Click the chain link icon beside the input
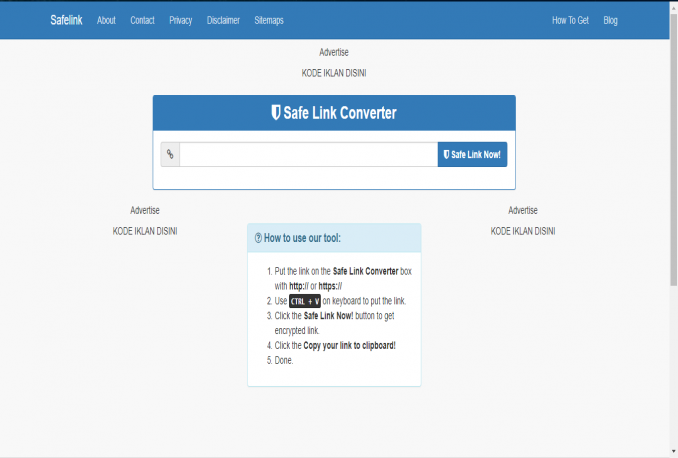Image resolution: width=678 pixels, height=458 pixels. [x=170, y=154]
